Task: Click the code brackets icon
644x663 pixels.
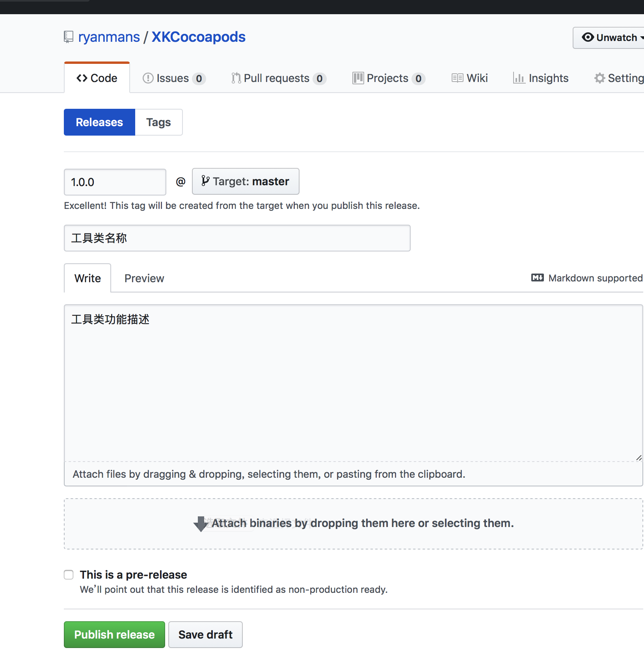Action: 82,78
